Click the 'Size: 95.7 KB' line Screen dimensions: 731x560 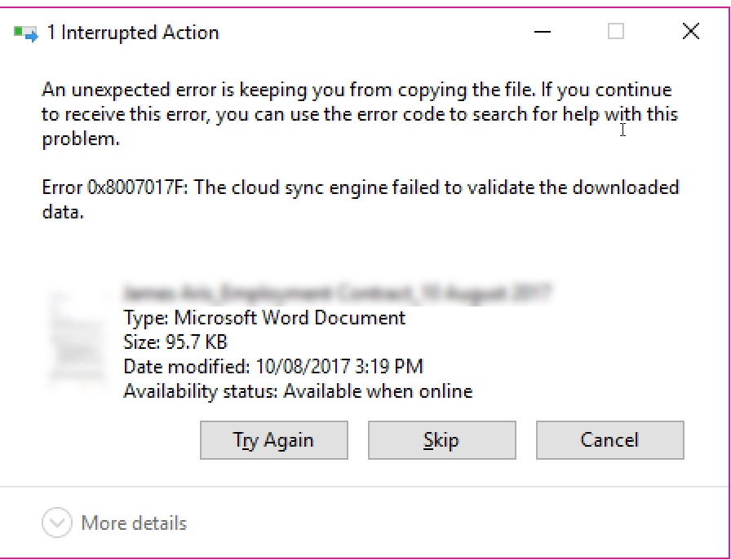[x=175, y=342]
